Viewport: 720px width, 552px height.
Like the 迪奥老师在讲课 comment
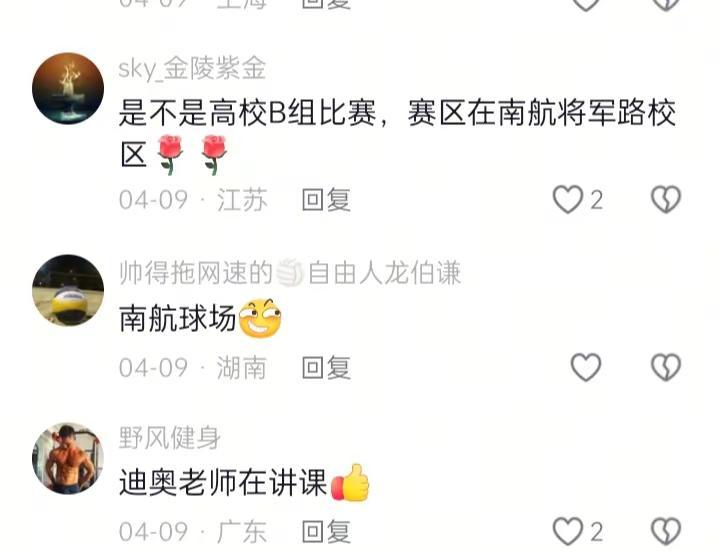click(x=568, y=531)
